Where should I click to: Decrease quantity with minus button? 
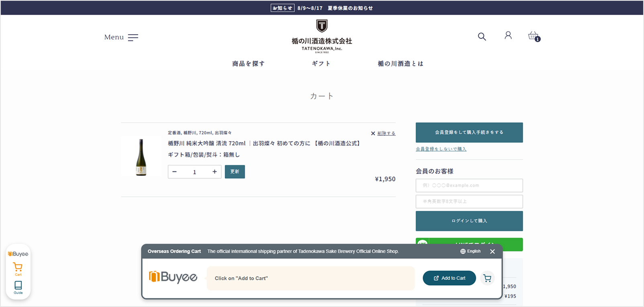coord(175,172)
